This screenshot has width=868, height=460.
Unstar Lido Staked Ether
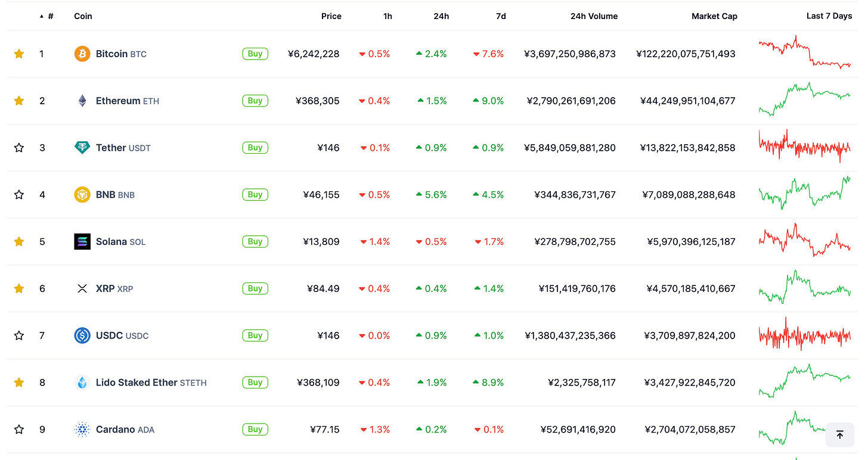click(x=19, y=383)
